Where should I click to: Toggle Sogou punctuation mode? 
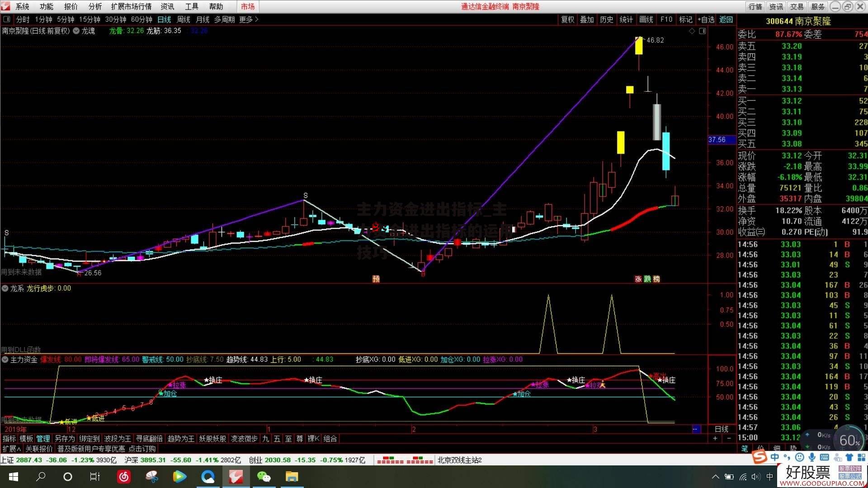(x=787, y=457)
